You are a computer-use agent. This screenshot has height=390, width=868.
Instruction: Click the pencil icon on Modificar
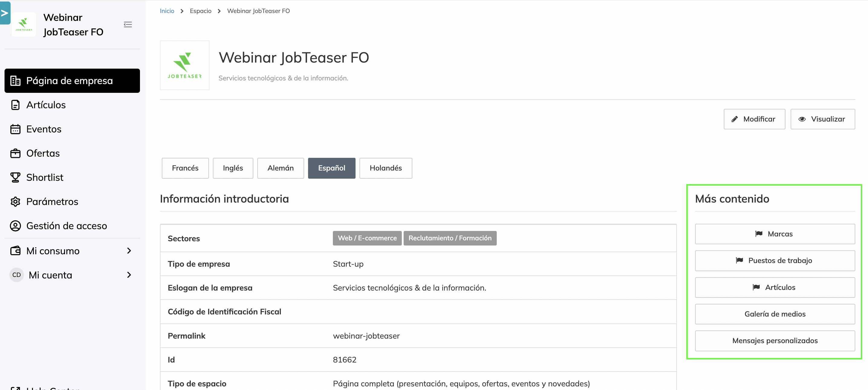735,119
